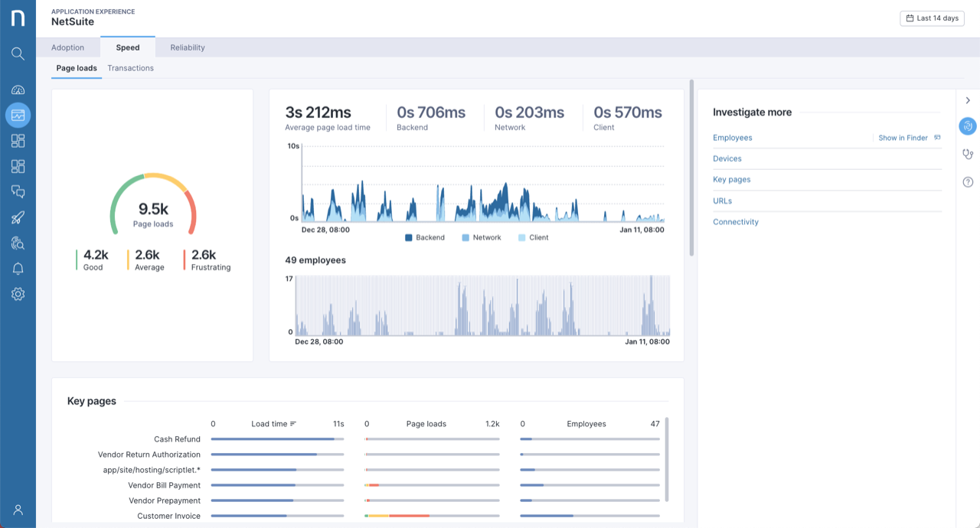Switch to the Transactions sub-tab

click(x=130, y=68)
